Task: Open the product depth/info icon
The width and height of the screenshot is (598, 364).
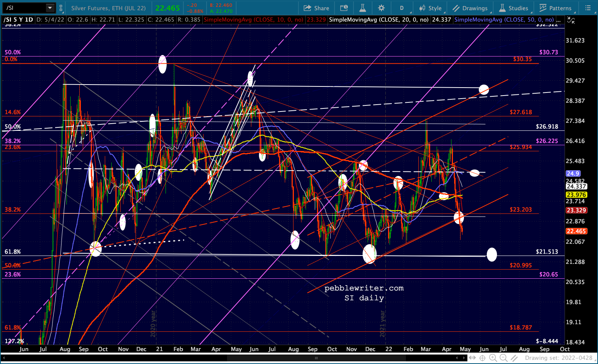Action: (x=344, y=8)
